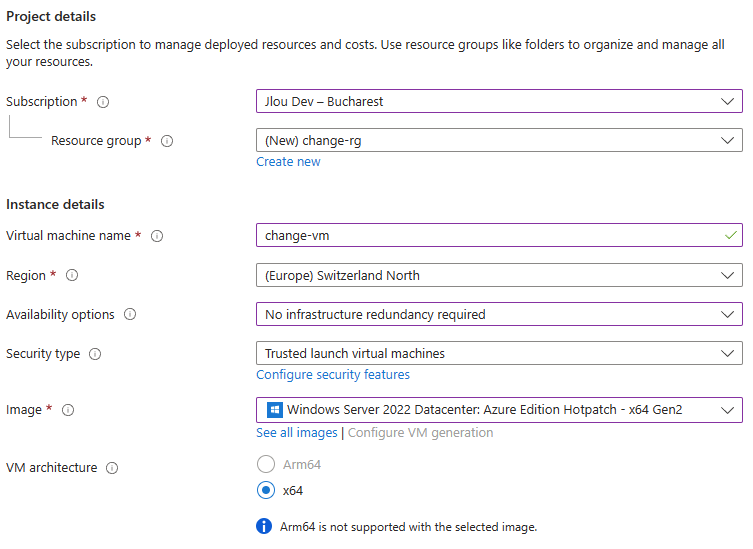Click the 'Arm64 is not supported' message
The image size is (753, 549).
tap(408, 527)
